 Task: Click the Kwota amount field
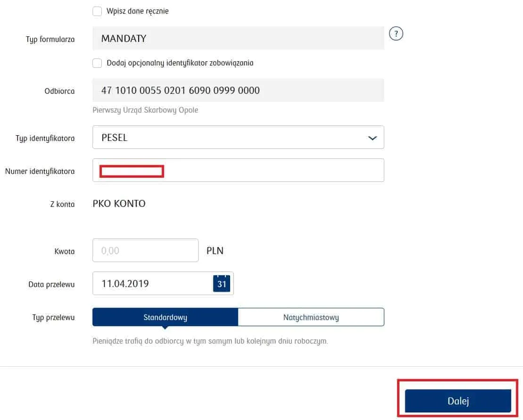[145, 250]
